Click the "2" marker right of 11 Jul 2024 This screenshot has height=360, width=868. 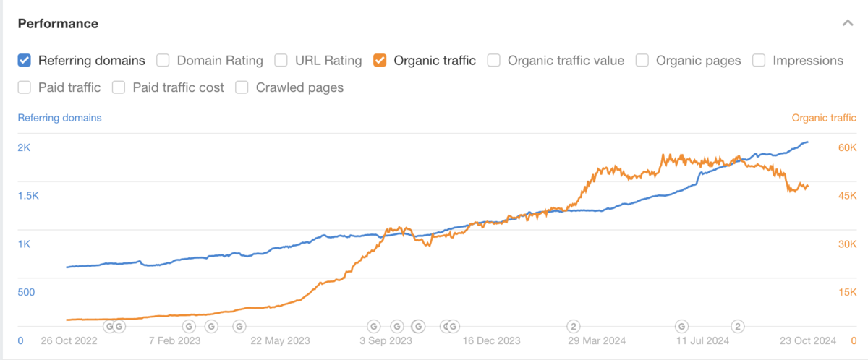click(x=739, y=326)
